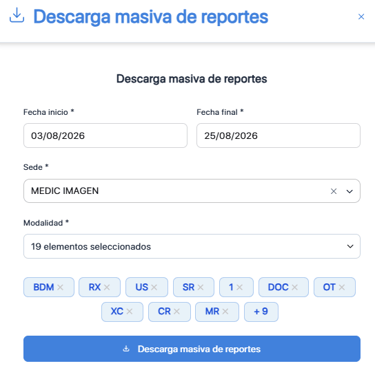This screenshot has height=379, width=375.
Task: Click the download icon in header
Action: pyautogui.click(x=17, y=16)
